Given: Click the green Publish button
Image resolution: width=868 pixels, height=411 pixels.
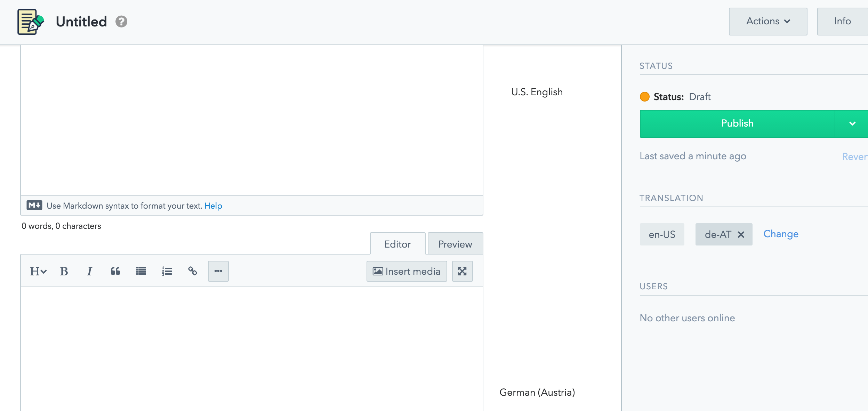Looking at the screenshot, I should (x=737, y=123).
